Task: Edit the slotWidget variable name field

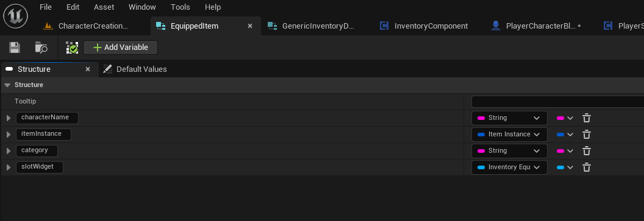Action: (40, 167)
